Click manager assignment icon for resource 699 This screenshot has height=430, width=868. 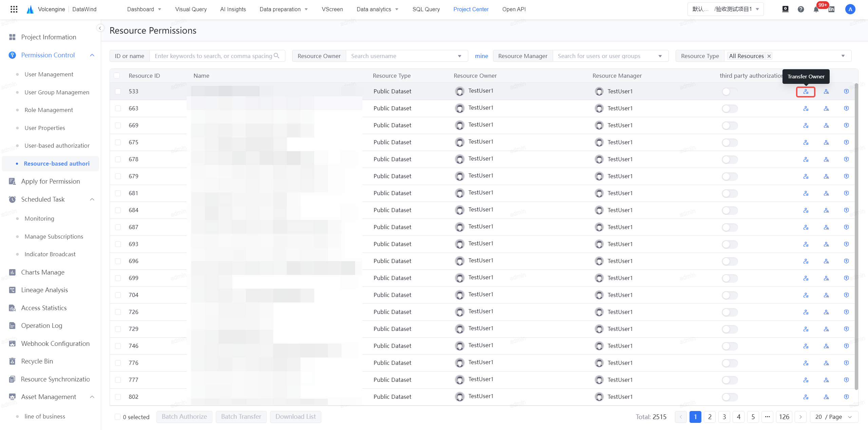826,278
